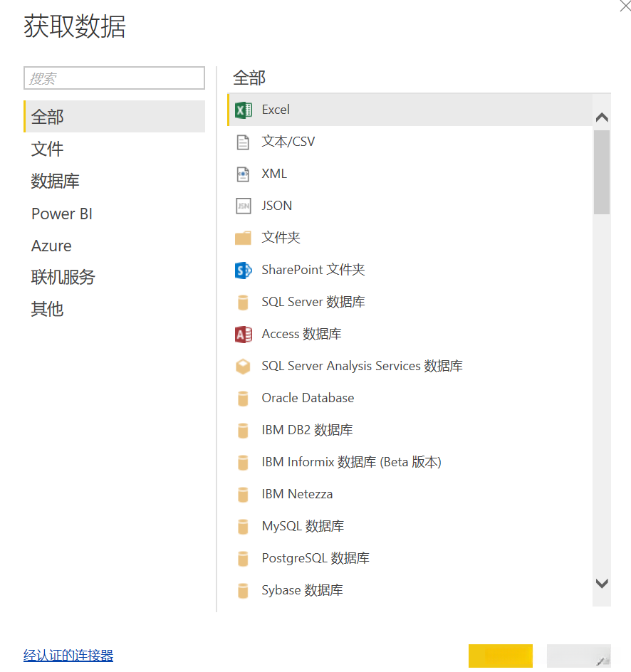Select the SharePoint 文件夹 icon
The image size is (631, 672).
244,270
